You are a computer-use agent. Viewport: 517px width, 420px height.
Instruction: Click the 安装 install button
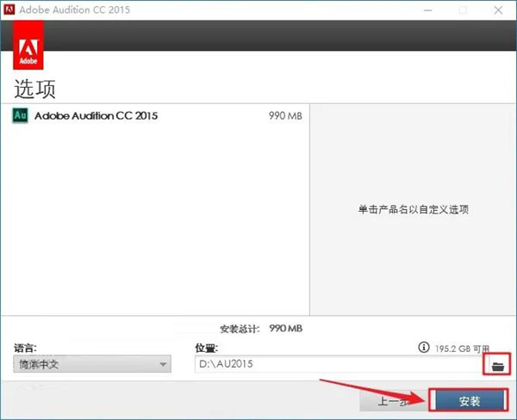pyautogui.click(x=470, y=400)
